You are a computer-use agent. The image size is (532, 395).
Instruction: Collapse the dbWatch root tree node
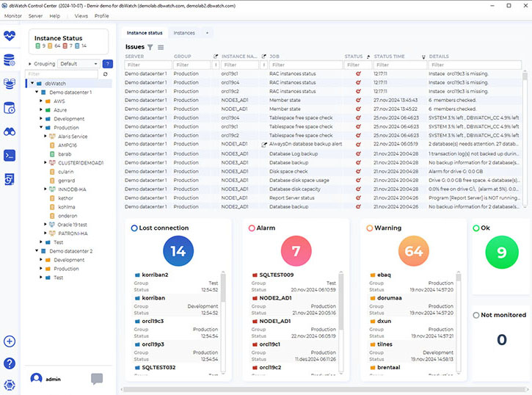pos(32,83)
